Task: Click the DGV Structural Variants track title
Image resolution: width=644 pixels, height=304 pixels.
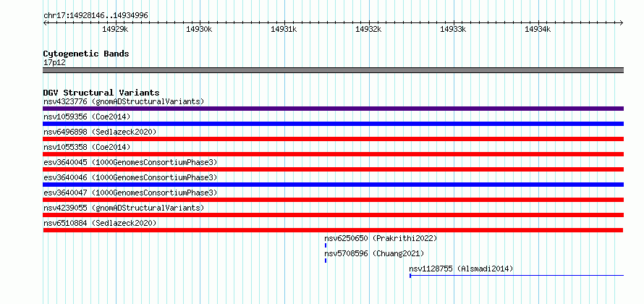Action: 101,93
